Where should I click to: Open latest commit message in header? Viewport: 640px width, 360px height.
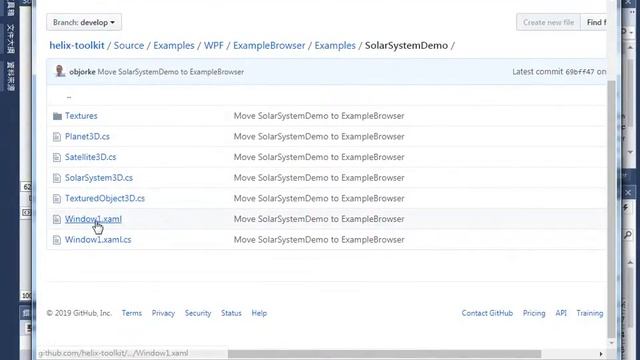(171, 72)
